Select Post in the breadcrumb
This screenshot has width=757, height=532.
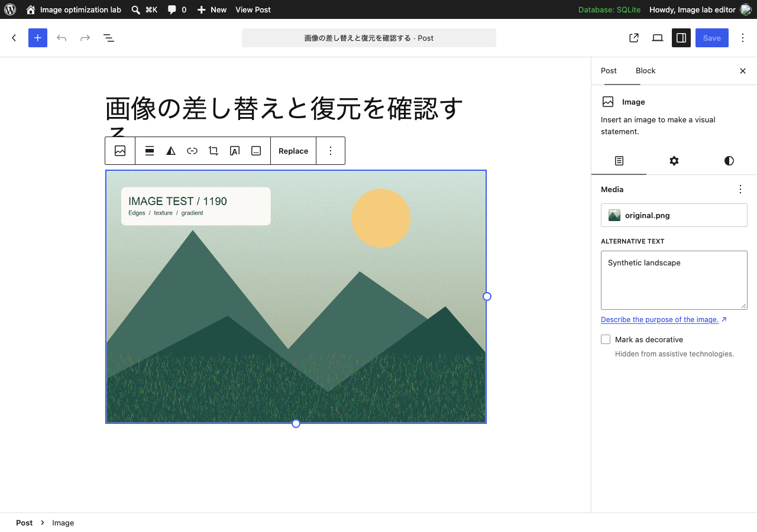pyautogui.click(x=24, y=523)
